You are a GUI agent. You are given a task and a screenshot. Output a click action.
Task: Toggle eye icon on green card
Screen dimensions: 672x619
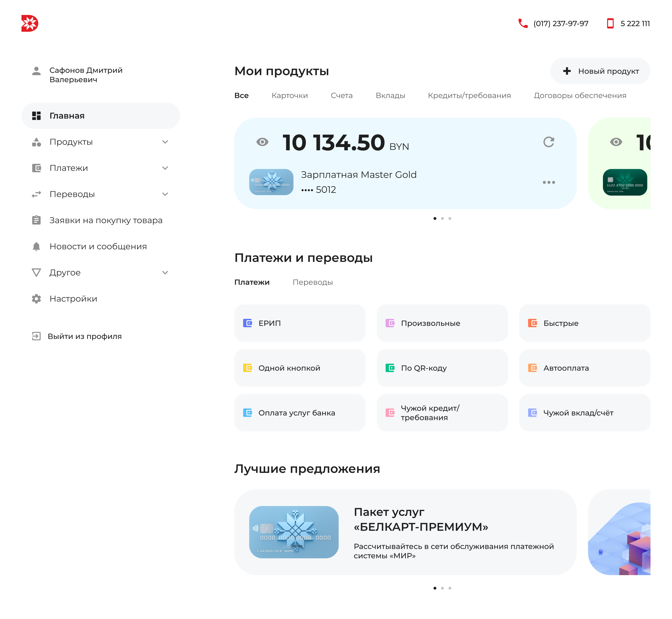[616, 142]
